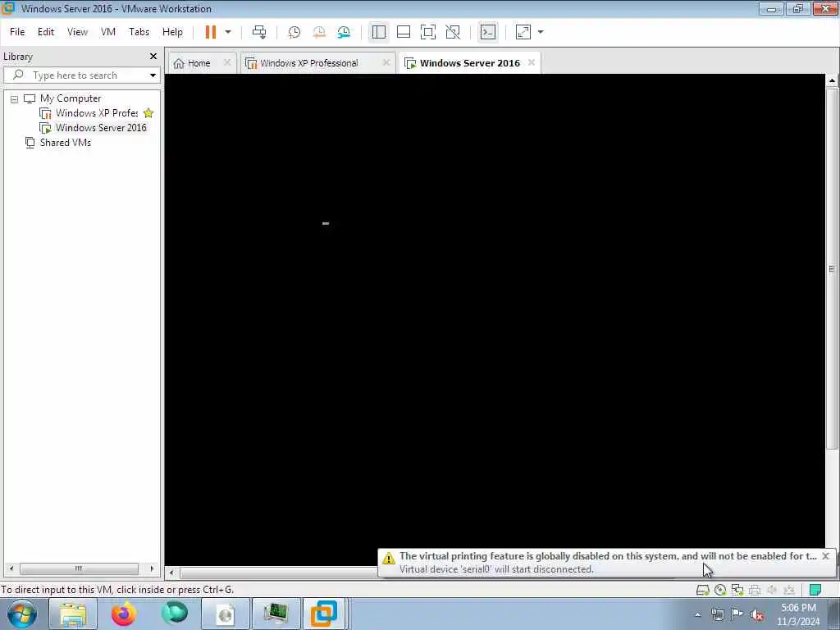Click the monitor app taskbar icon
840x630 pixels.
pos(276,614)
